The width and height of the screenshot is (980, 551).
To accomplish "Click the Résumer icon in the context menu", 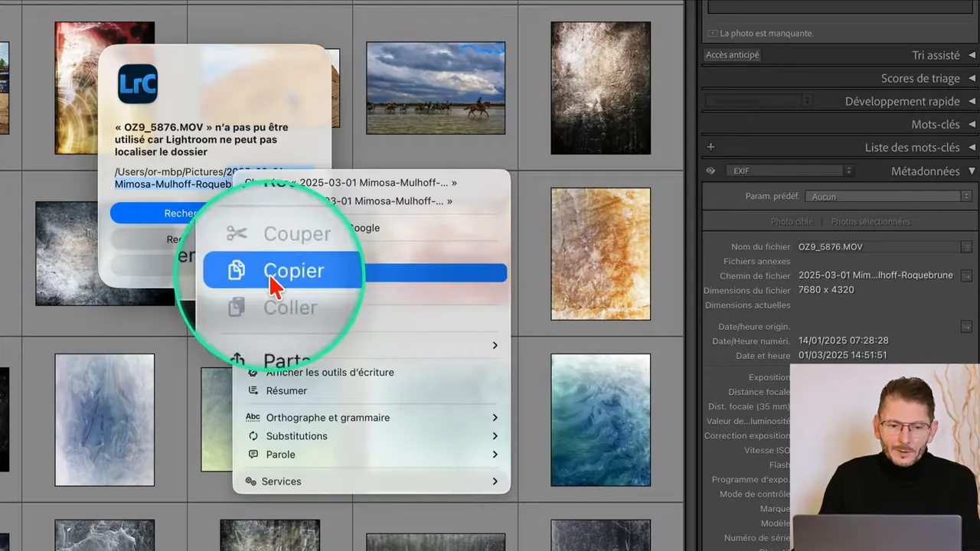I will 253,390.
